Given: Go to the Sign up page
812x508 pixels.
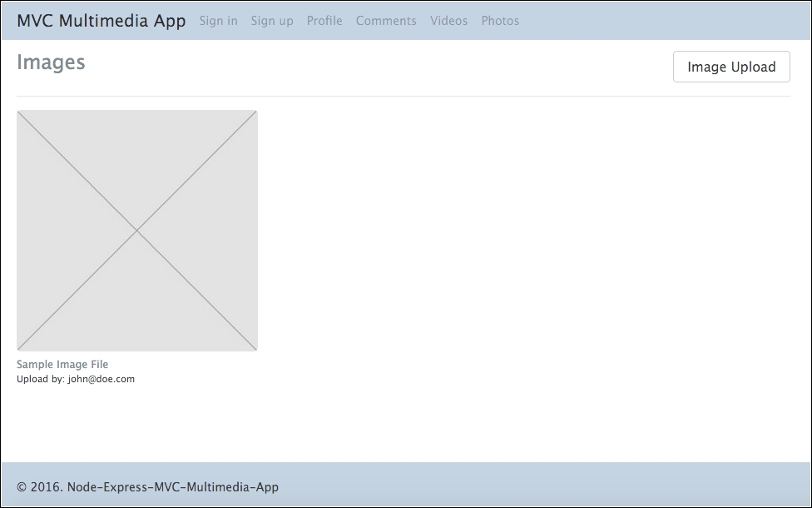Looking at the screenshot, I should pyautogui.click(x=272, y=21).
